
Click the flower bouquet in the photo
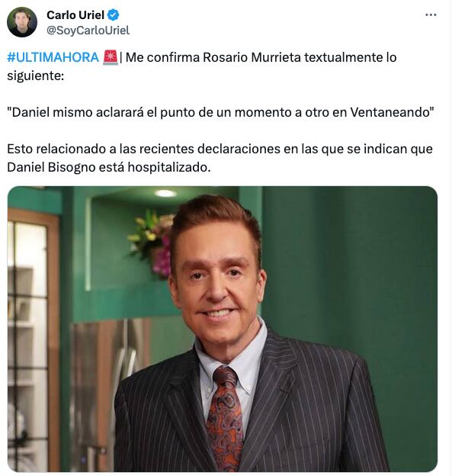tap(152, 241)
